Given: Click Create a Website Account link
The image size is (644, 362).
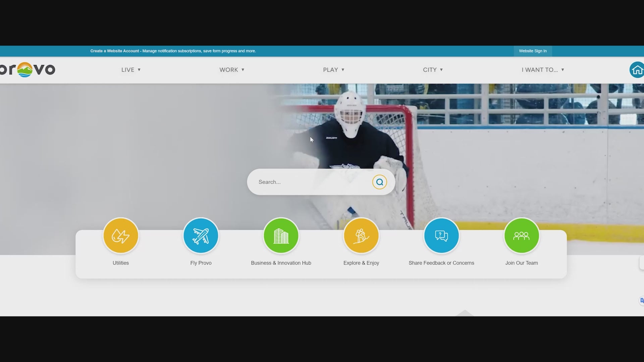Looking at the screenshot, I should coord(114,51).
